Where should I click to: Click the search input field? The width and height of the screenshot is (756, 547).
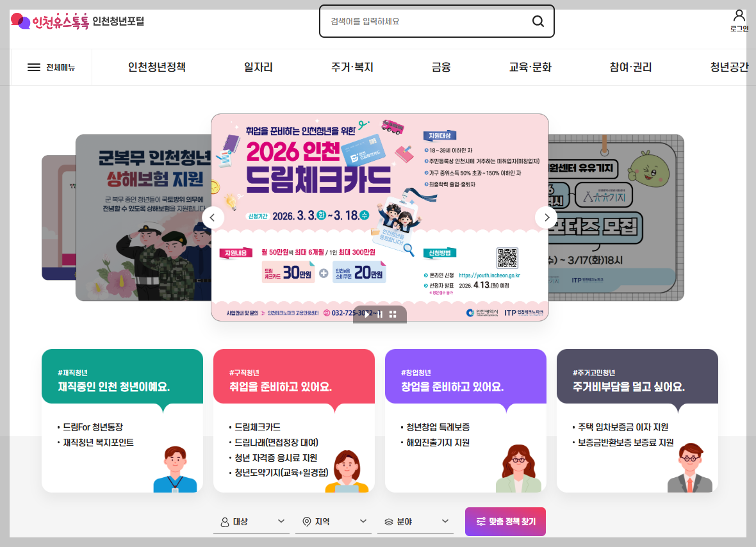coord(423,21)
